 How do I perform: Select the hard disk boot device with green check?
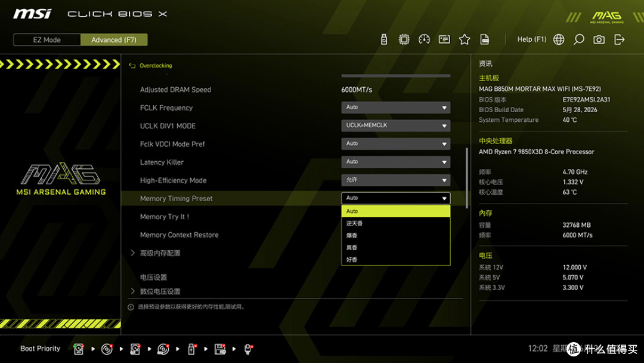(79, 349)
